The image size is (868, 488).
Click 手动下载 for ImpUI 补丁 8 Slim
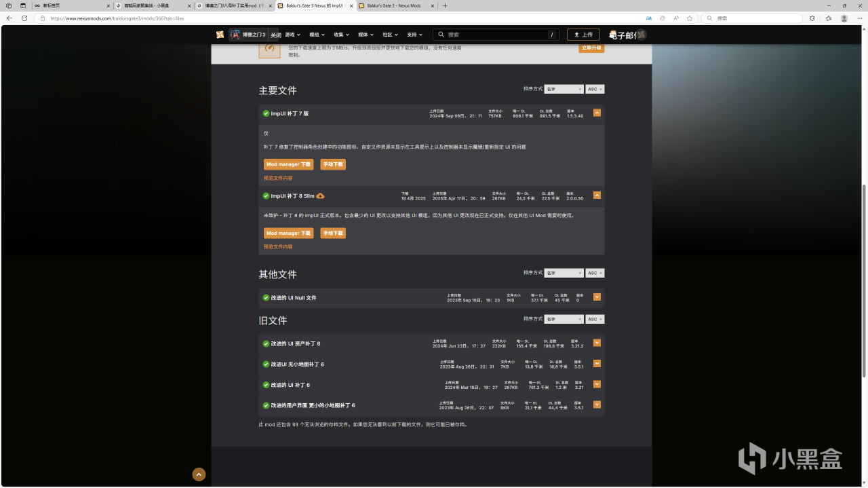[x=333, y=233]
